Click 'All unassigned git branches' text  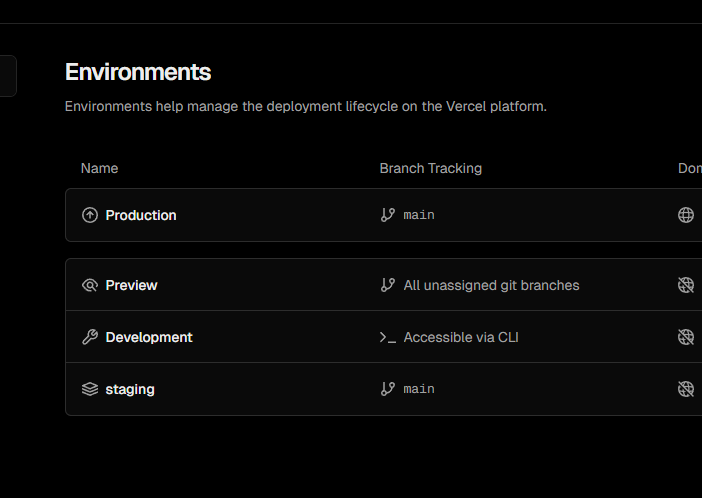[491, 286]
